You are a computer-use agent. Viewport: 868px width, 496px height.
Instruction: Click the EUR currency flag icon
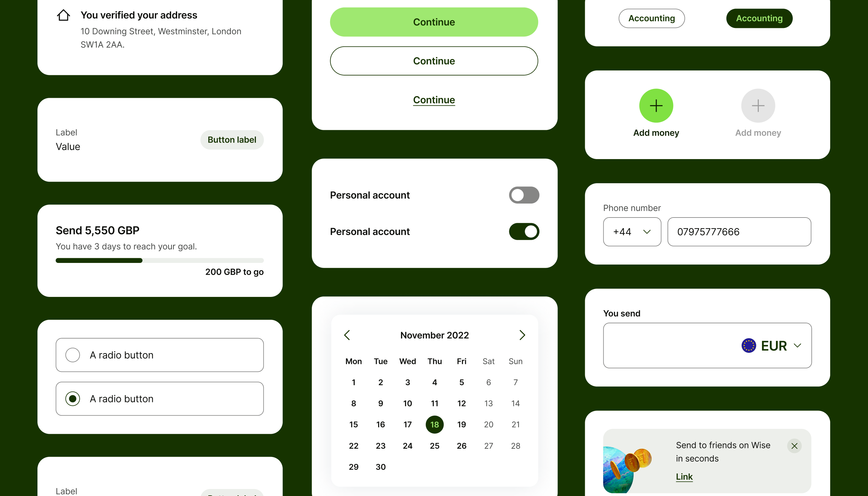click(748, 345)
